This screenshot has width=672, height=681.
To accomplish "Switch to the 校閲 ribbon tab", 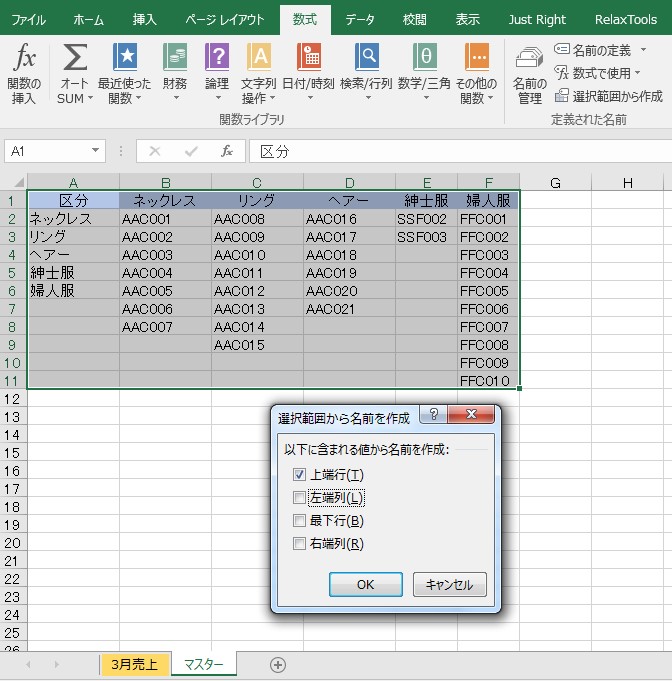I will click(414, 20).
